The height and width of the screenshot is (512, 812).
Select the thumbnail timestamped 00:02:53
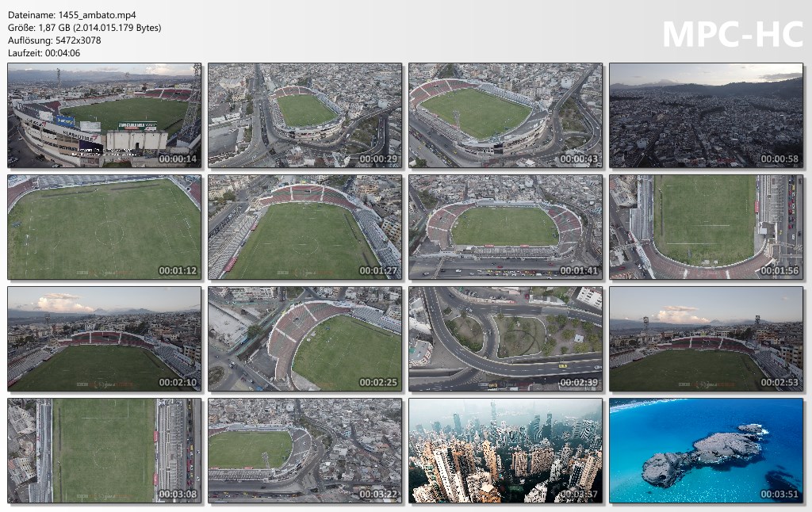coord(706,339)
